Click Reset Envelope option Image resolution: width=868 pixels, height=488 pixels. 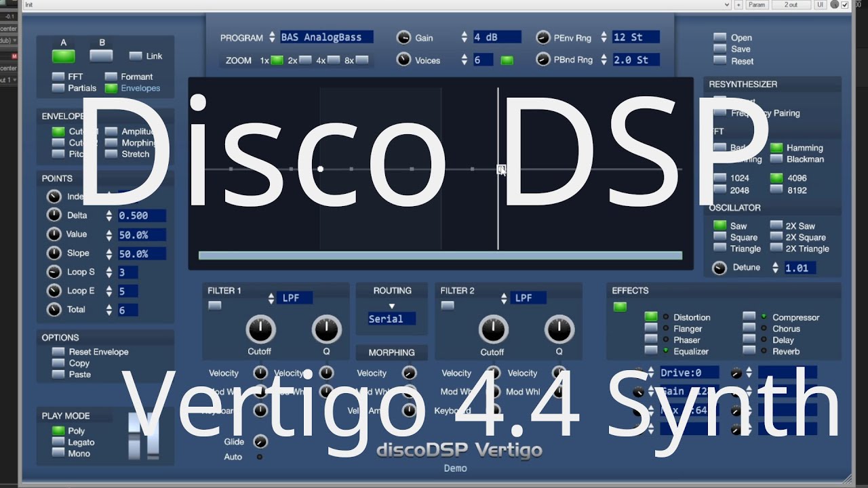[58, 352]
